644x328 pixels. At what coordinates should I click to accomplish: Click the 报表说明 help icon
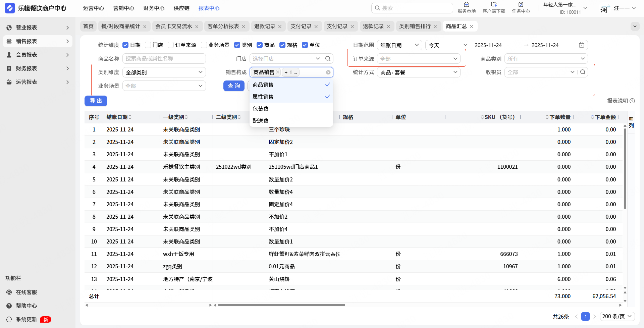[632, 101]
